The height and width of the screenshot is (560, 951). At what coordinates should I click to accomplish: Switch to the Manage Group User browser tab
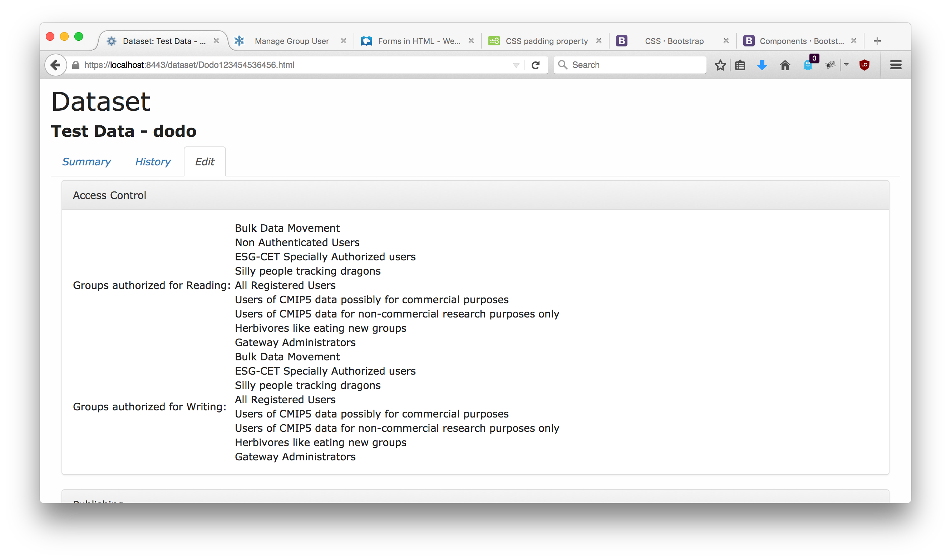pyautogui.click(x=291, y=41)
